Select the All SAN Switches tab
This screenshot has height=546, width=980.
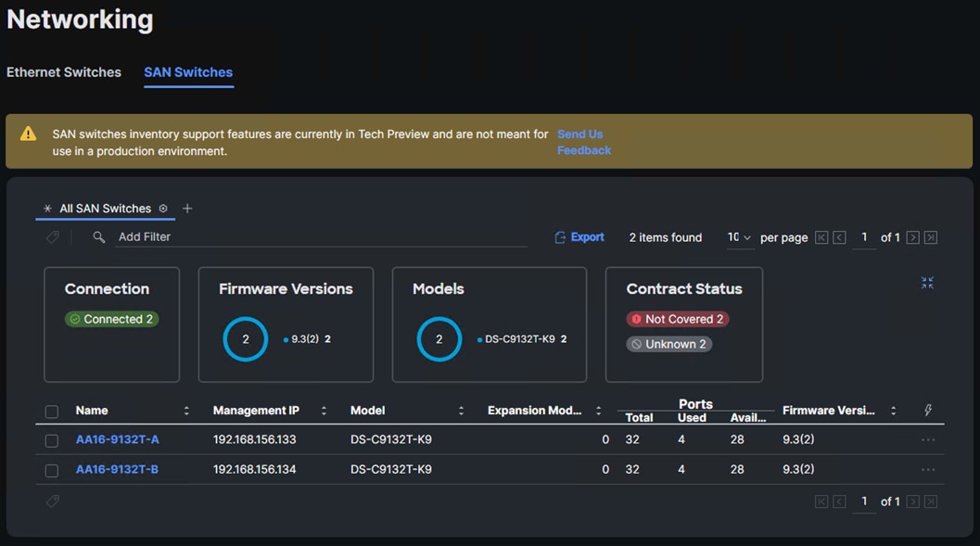click(105, 209)
